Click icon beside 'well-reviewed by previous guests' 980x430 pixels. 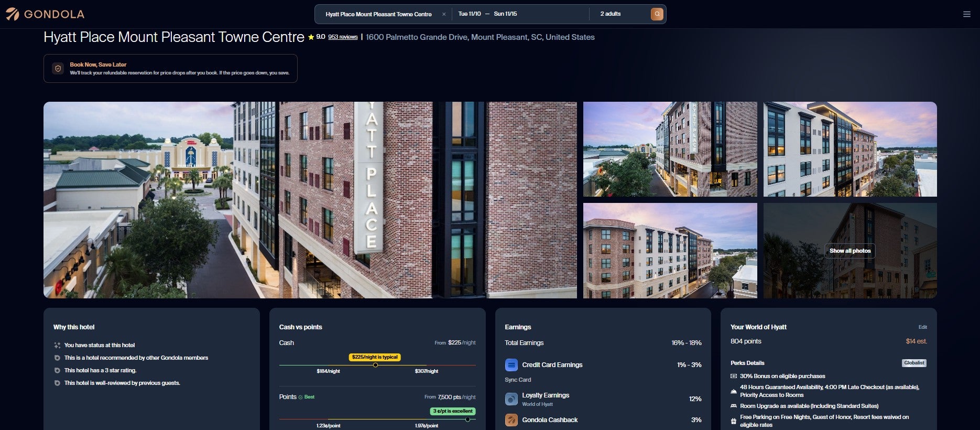(57, 383)
